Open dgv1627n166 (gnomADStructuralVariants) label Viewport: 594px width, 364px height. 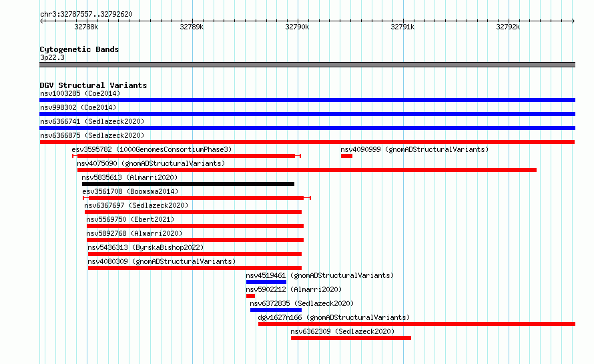click(334, 317)
